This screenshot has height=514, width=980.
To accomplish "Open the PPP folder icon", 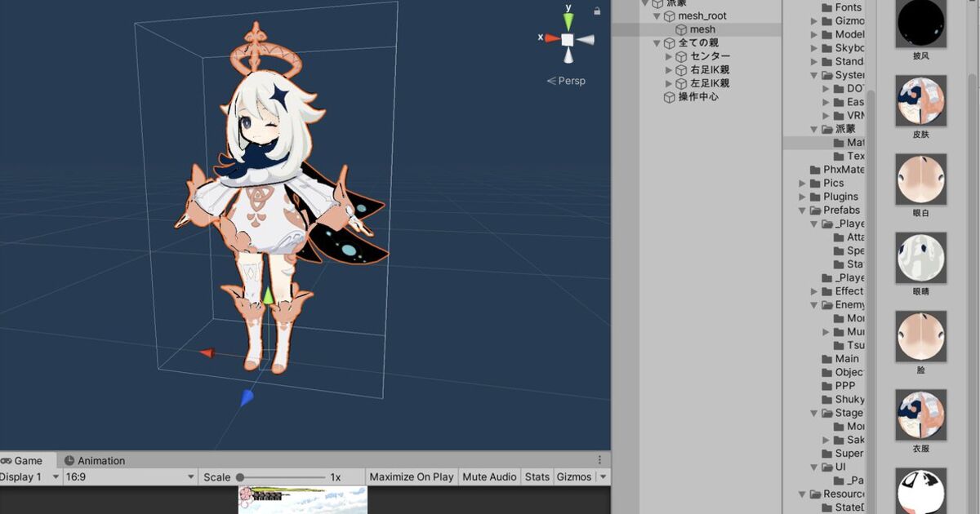I will click(827, 386).
